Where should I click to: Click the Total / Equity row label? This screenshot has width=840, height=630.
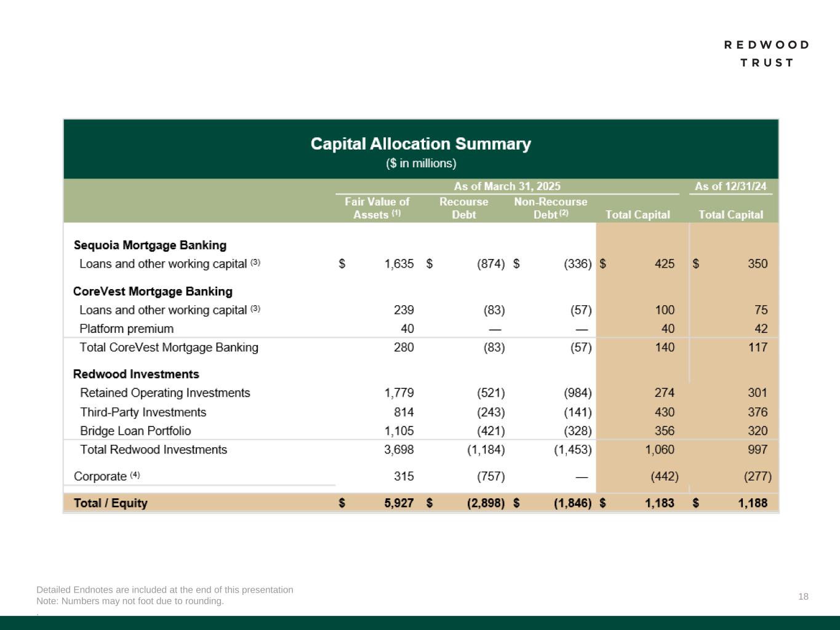[x=111, y=503]
